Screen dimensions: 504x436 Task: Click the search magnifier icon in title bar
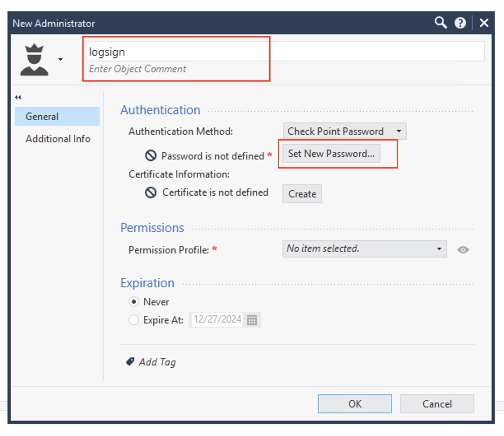(x=441, y=23)
